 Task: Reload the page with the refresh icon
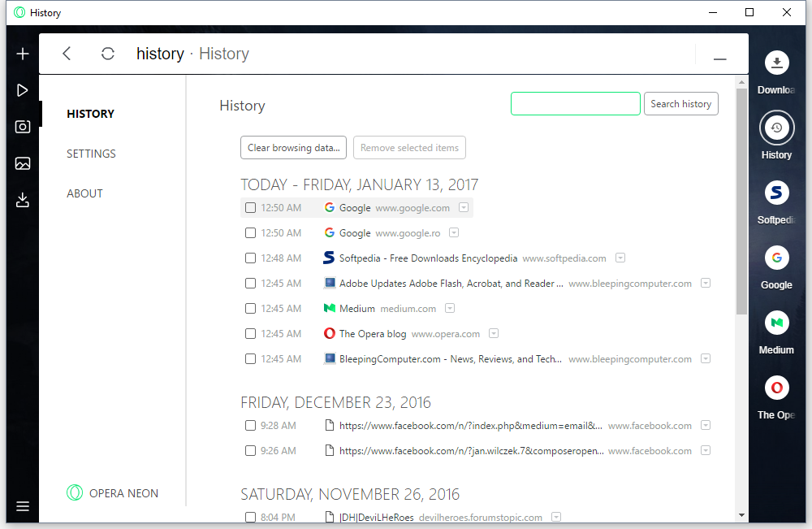(x=107, y=53)
